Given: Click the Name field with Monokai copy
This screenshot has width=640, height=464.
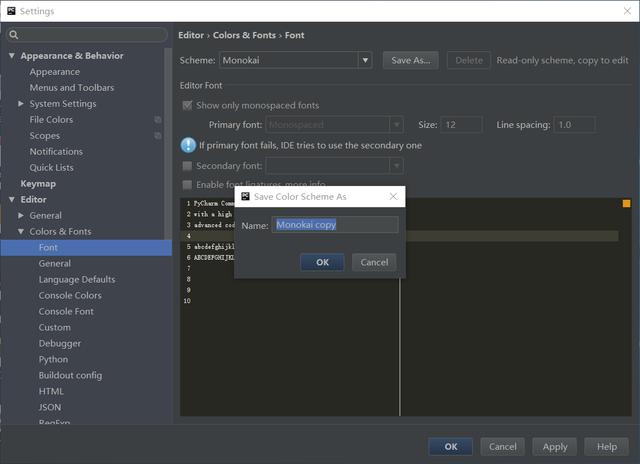Looking at the screenshot, I should [x=335, y=225].
